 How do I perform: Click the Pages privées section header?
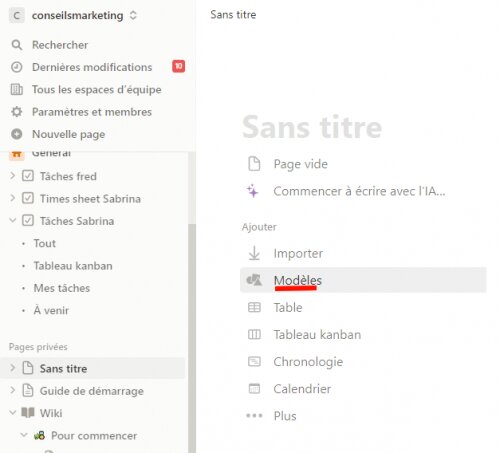[38, 347]
